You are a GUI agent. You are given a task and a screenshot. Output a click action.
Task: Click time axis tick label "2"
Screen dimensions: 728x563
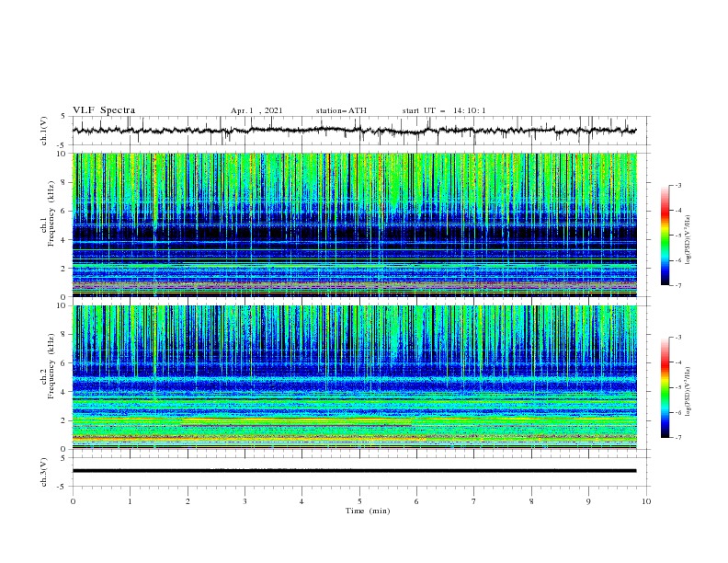point(188,501)
